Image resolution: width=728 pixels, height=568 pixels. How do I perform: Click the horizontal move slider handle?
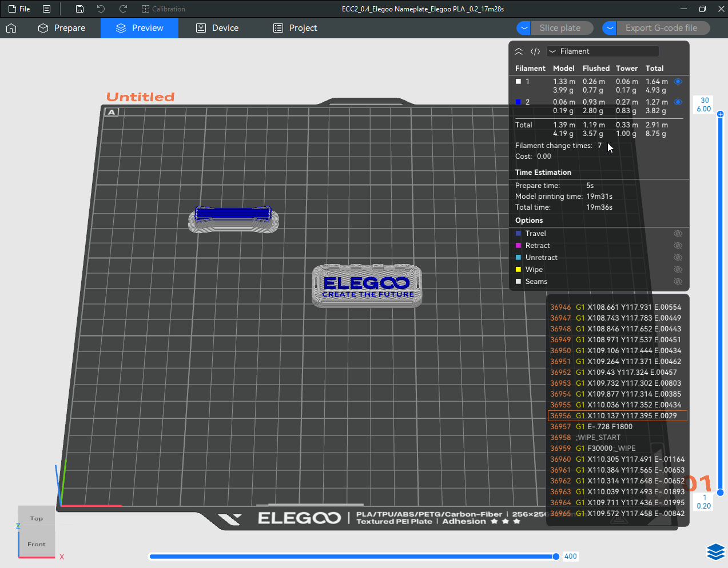pos(556,557)
